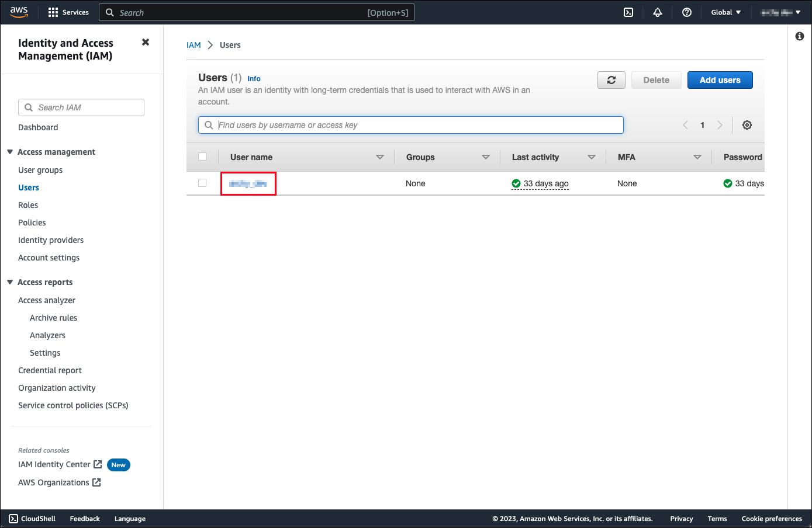Open Cookie preferences in footer

(x=772, y=519)
